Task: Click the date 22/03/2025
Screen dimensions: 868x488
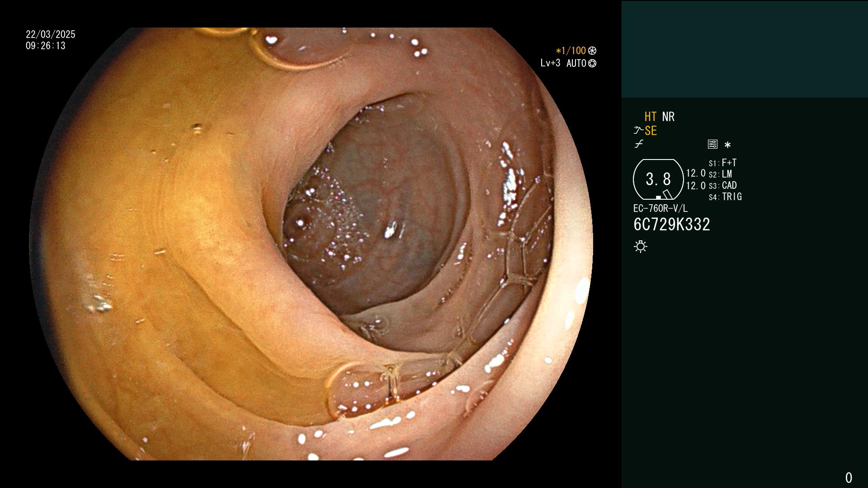Action: pos(51,34)
